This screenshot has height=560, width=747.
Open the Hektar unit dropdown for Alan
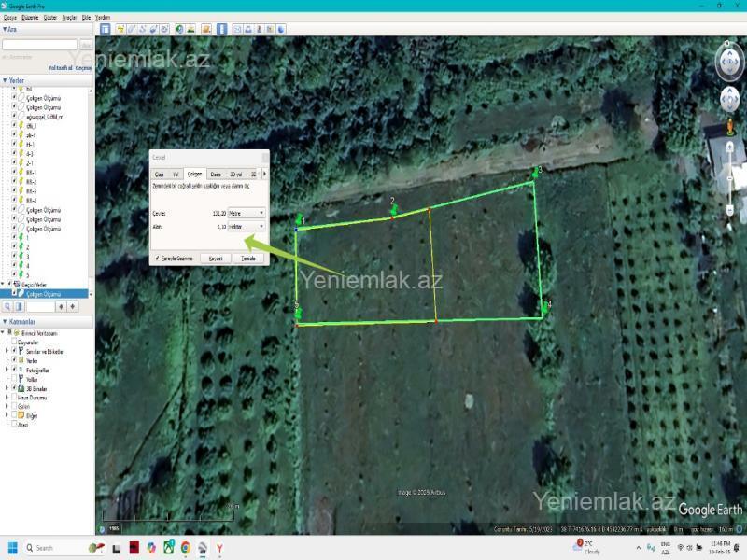coord(247,226)
